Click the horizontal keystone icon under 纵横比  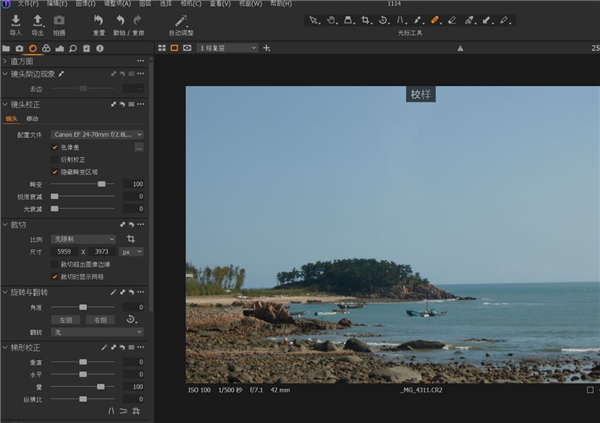(x=123, y=411)
